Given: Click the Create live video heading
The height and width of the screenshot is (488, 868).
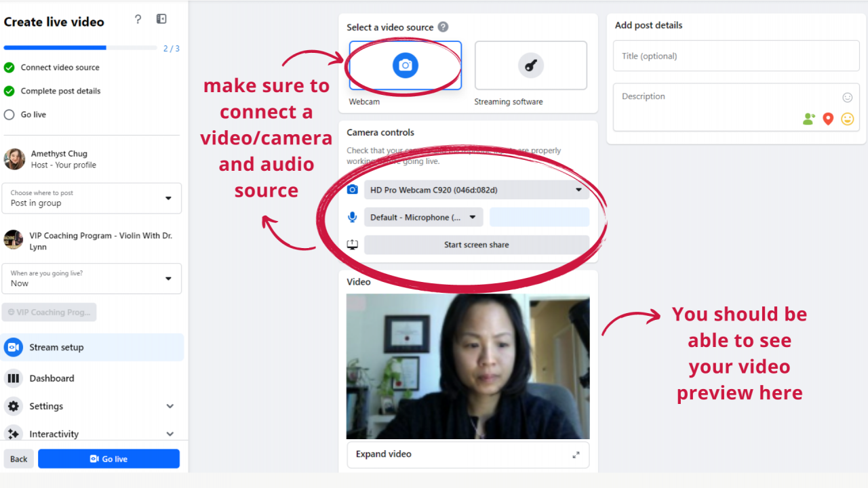Looking at the screenshot, I should coord(54,22).
